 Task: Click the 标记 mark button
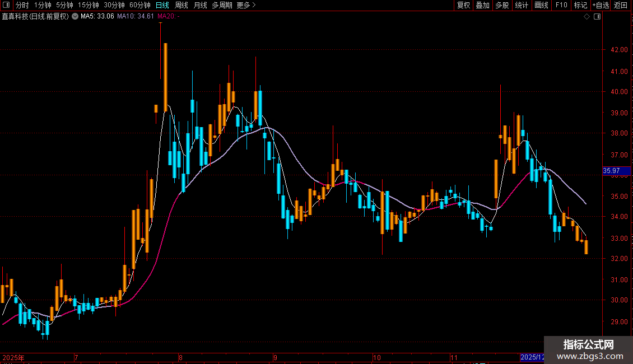tap(580, 5)
